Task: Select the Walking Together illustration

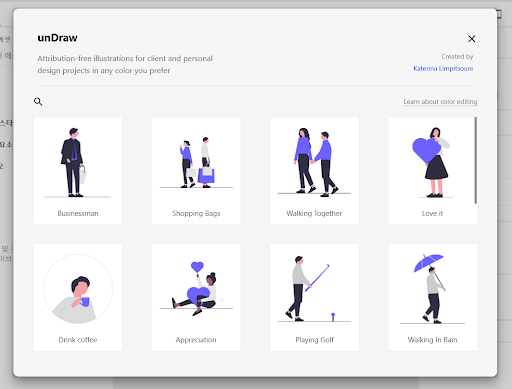Action: coord(314,171)
